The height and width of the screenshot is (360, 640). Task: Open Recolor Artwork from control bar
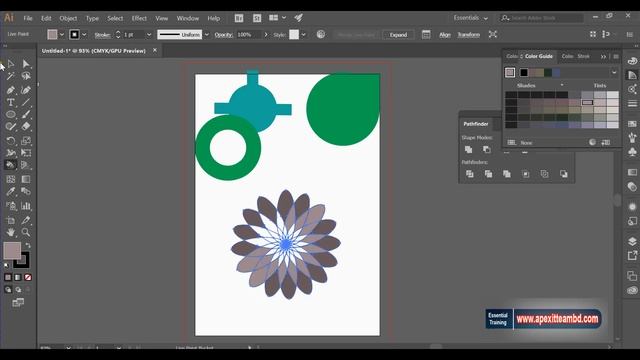click(321, 34)
